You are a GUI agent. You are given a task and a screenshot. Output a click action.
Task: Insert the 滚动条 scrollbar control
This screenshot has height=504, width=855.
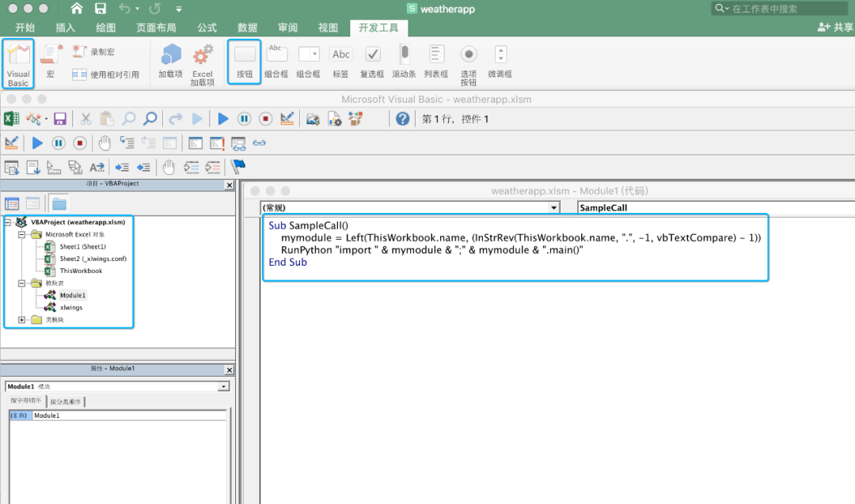(404, 62)
